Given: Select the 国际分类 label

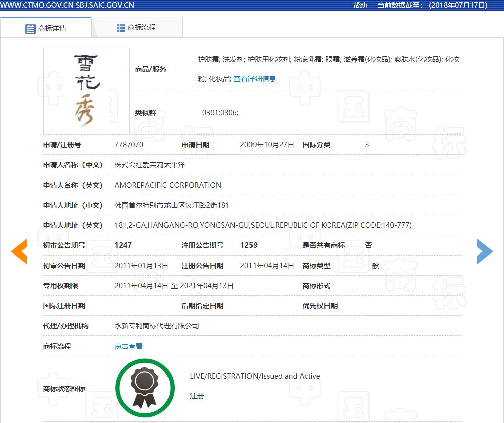Looking at the screenshot, I should pos(316,145).
